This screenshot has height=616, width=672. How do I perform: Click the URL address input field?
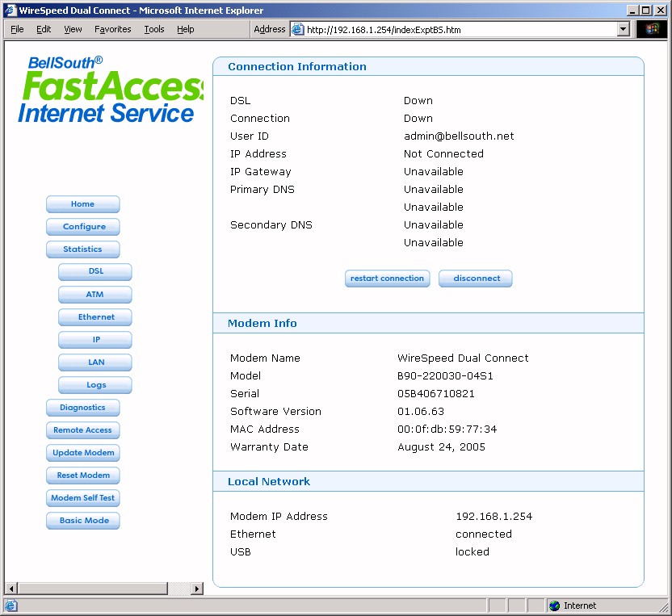tap(460, 30)
